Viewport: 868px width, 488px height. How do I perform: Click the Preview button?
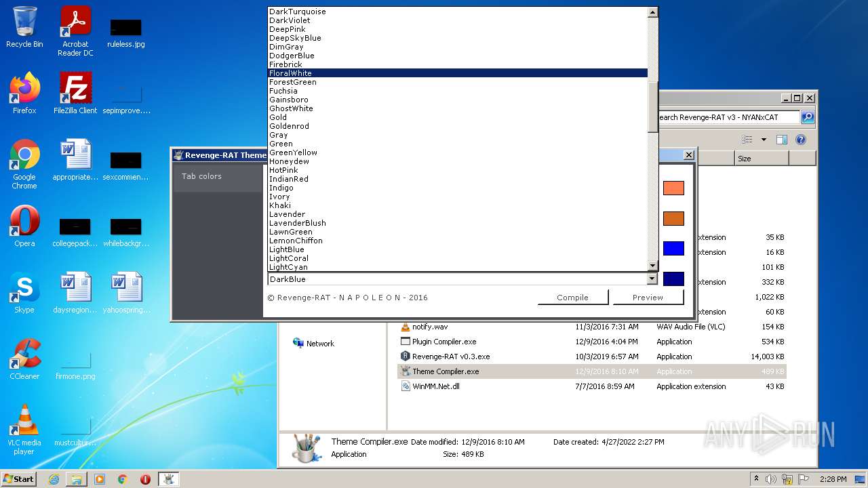(x=648, y=298)
